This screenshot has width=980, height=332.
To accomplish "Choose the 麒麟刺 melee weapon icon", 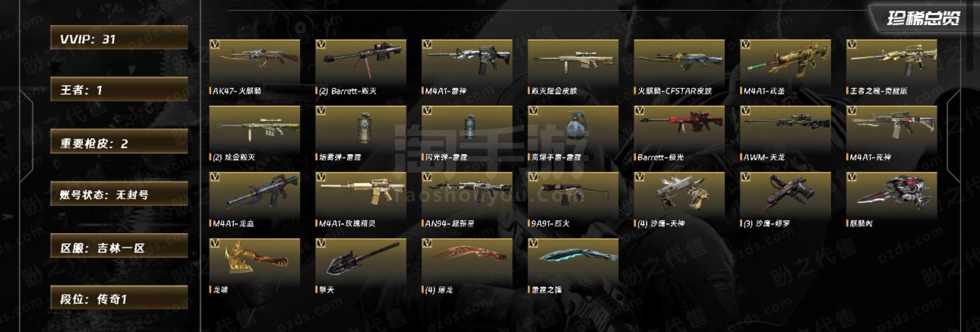I will coord(892,194).
